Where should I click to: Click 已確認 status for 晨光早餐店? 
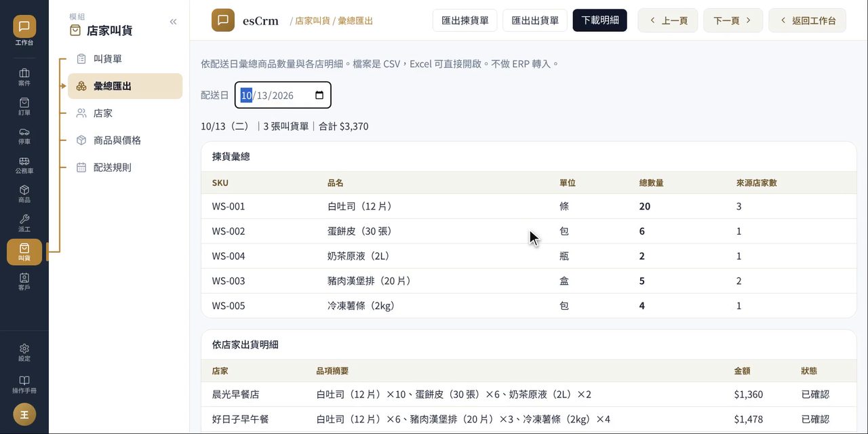click(815, 394)
